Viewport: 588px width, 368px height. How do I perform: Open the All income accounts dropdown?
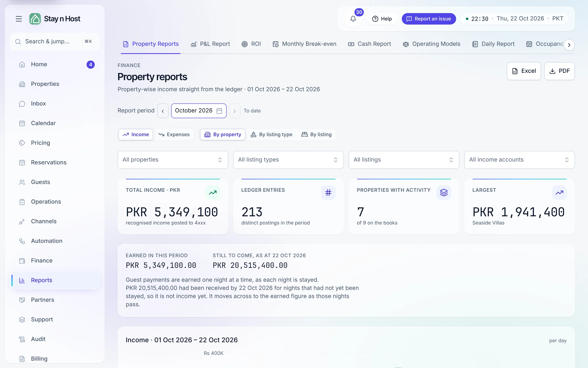point(519,160)
